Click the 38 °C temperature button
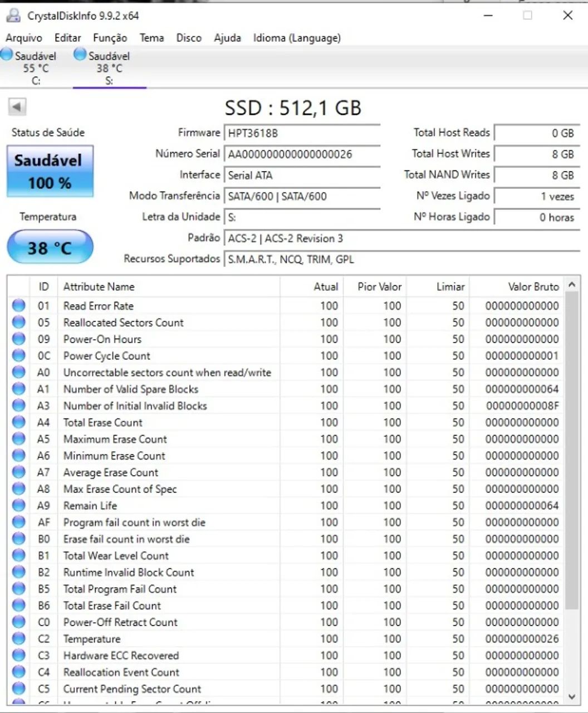 [x=50, y=247]
